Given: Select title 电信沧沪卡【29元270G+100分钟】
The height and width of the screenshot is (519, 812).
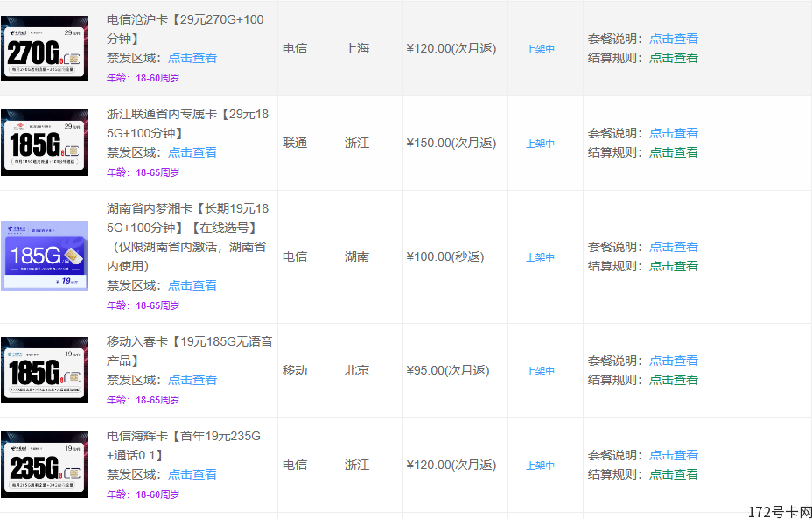Looking at the screenshot, I should click(185, 29).
